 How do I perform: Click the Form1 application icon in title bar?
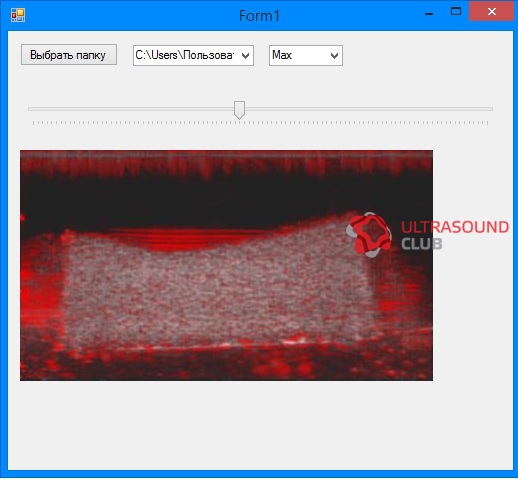pos(18,15)
